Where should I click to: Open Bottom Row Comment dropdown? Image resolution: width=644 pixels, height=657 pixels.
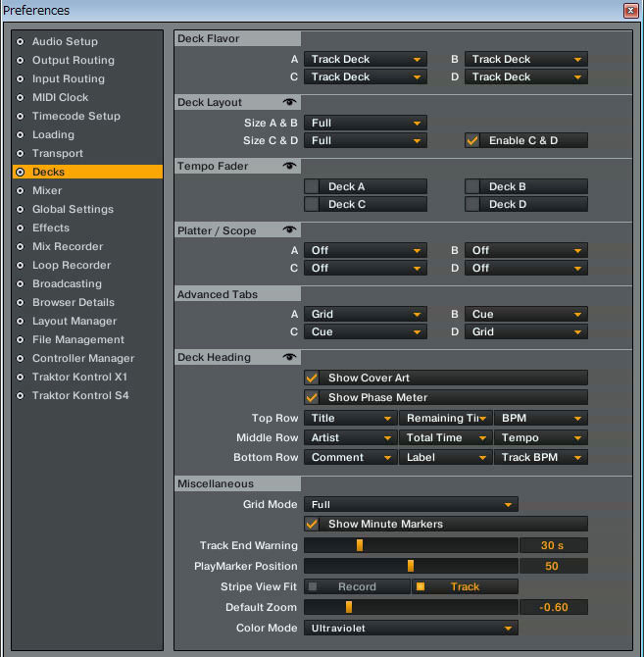pyautogui.click(x=351, y=457)
